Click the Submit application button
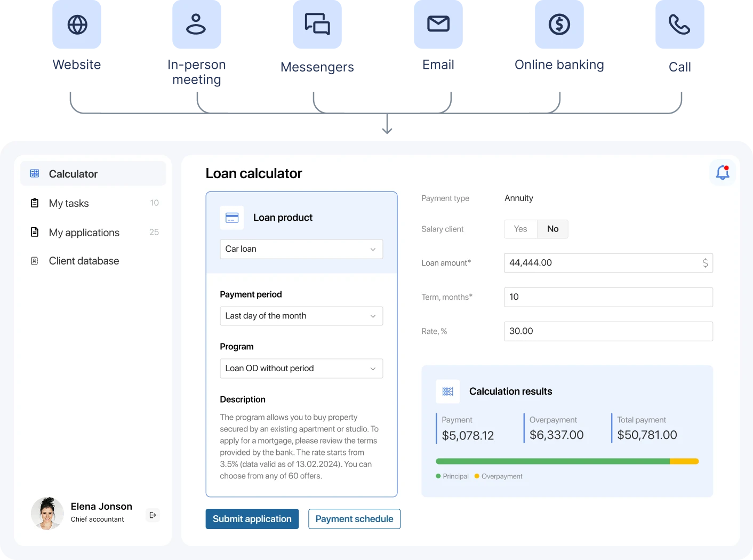Image resolution: width=753 pixels, height=560 pixels. pyautogui.click(x=252, y=519)
